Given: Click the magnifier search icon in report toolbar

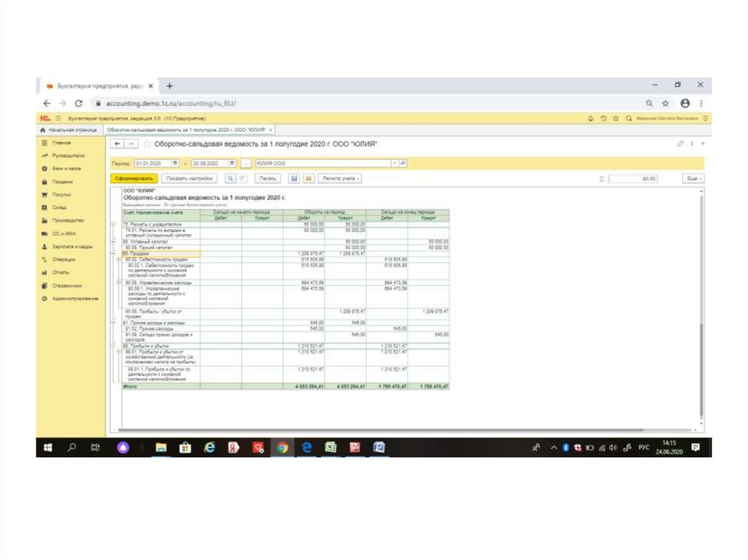Looking at the screenshot, I should [x=230, y=178].
